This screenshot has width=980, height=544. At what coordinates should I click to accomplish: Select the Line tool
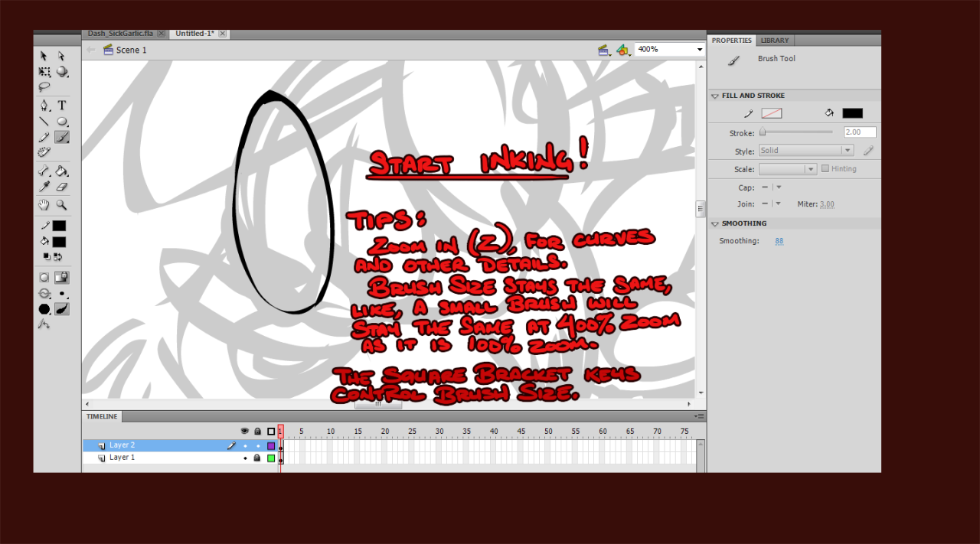44,121
